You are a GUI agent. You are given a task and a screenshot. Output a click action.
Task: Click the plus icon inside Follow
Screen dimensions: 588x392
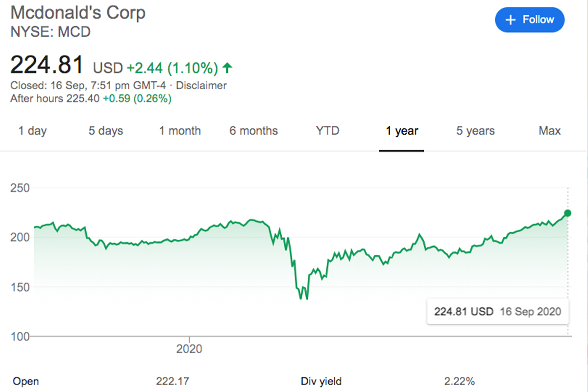coord(511,20)
